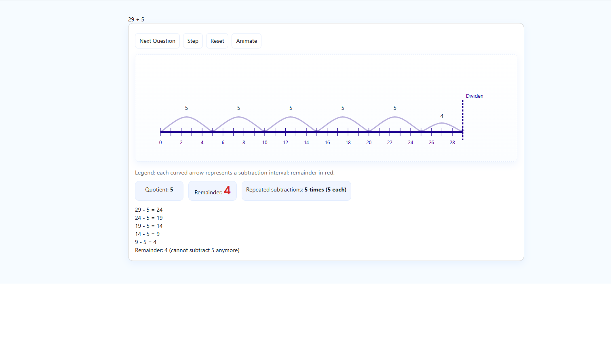Select the red Remainder 4 box

coord(212,191)
